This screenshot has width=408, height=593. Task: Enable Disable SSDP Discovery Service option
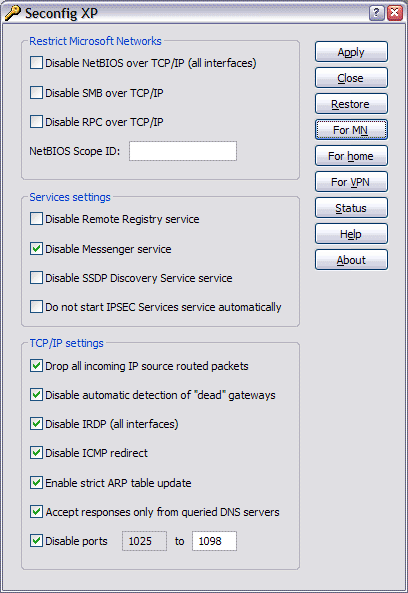click(x=36, y=278)
